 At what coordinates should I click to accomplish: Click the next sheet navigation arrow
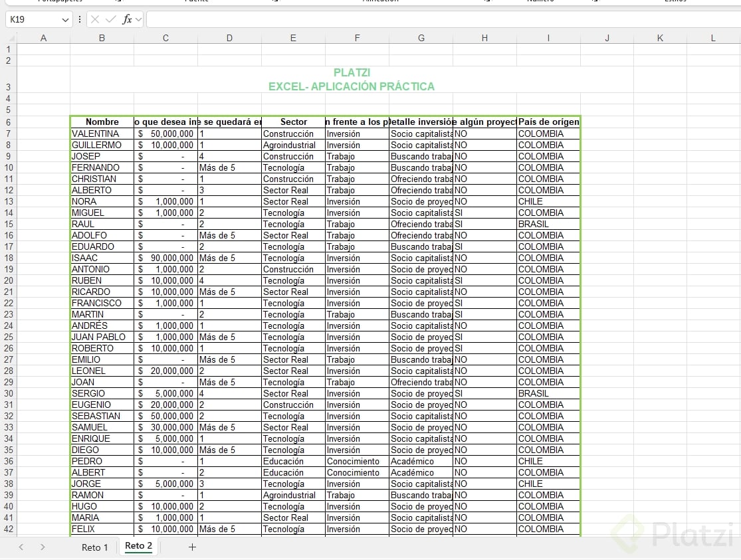[x=43, y=547]
